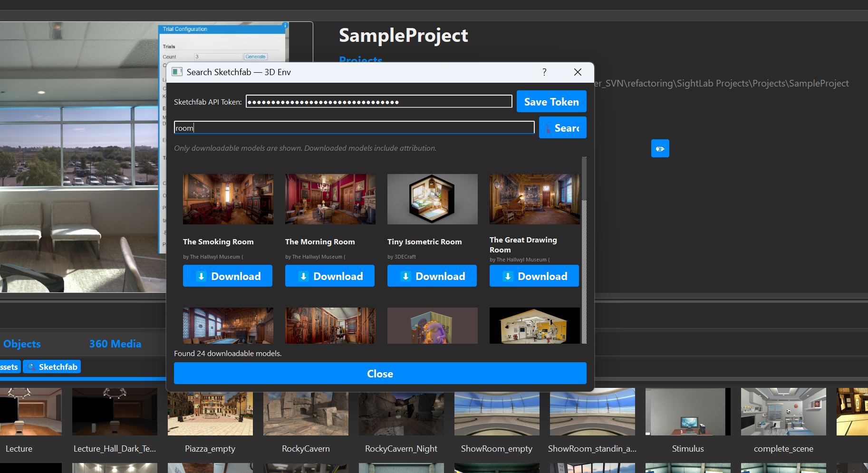Download The Smoking Room model

[x=228, y=276]
